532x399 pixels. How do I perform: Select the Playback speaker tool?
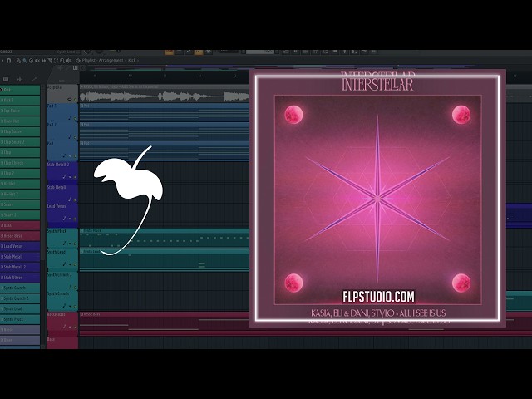[x=68, y=61]
